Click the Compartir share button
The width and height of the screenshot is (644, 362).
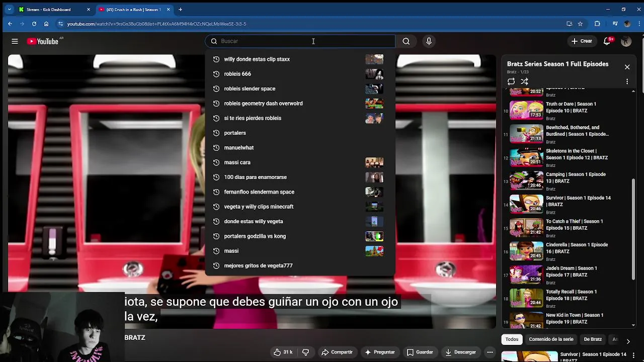337,352
